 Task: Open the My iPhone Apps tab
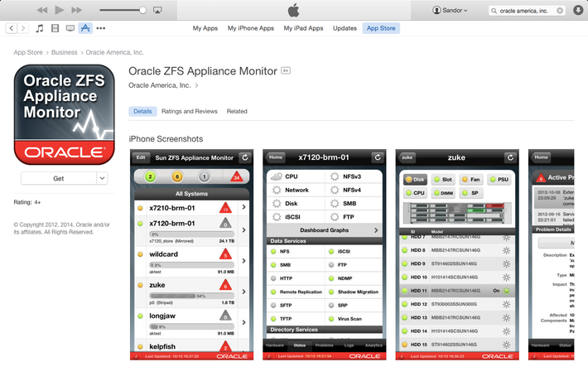(250, 28)
